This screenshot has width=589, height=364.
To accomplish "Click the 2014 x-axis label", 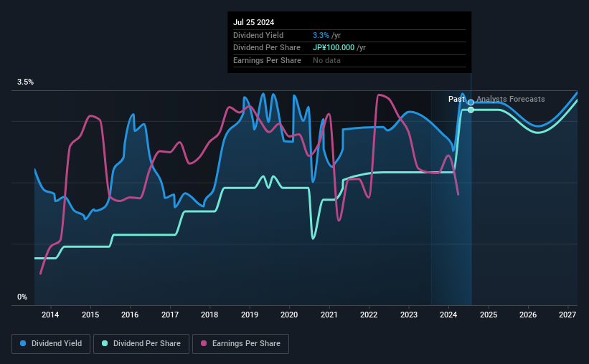I will pos(50,315).
